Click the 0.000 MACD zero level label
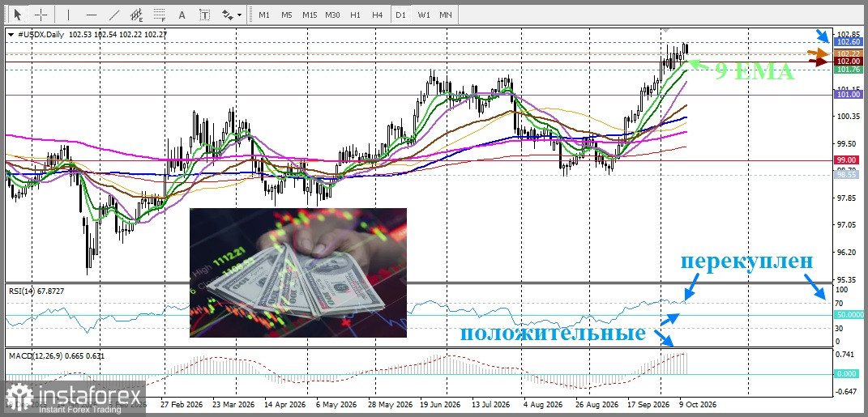The image size is (868, 417). 848,374
